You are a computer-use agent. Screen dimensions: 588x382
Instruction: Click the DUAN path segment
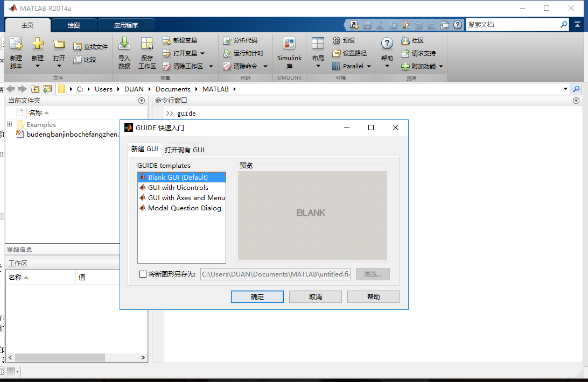134,89
